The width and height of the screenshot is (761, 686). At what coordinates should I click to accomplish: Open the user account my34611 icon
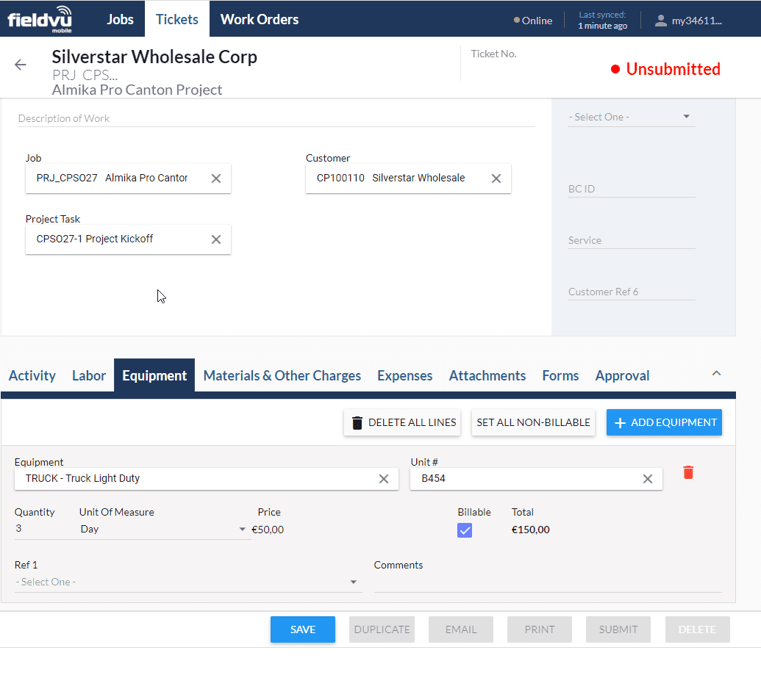[x=661, y=20]
